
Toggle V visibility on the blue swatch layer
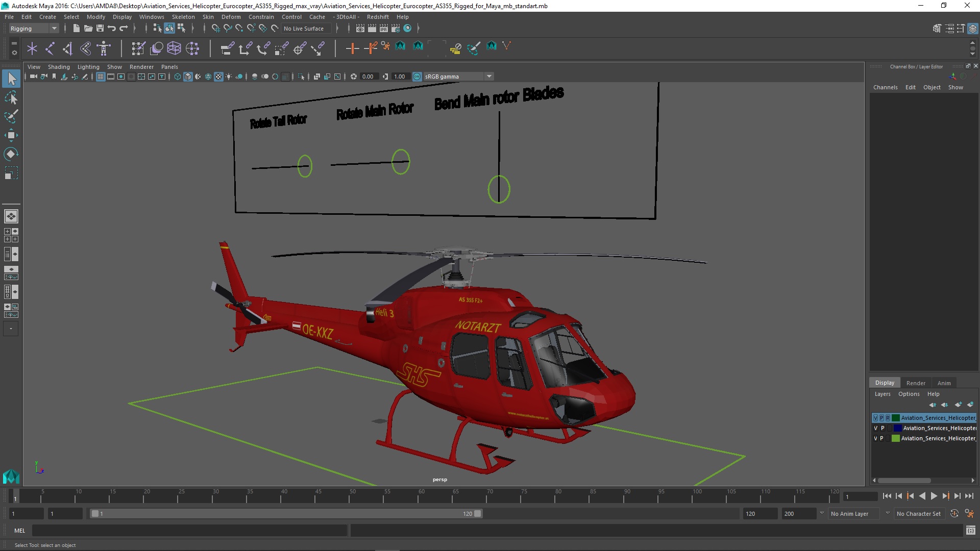click(x=876, y=428)
